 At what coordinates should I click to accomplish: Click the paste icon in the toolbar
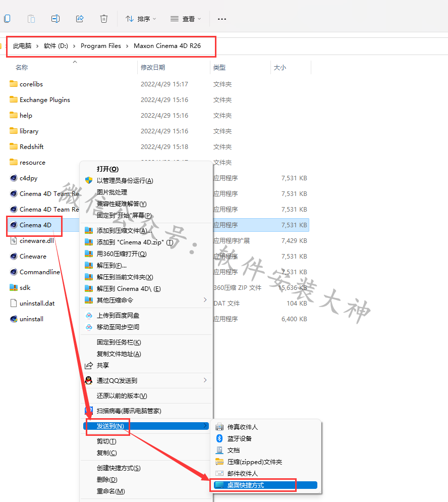[x=31, y=19]
